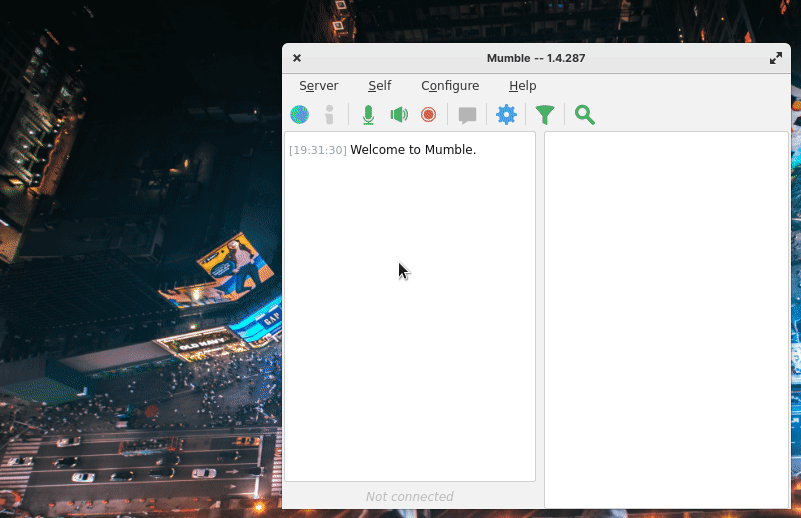This screenshot has height=518, width=801.
Task: Click the Mumble -- 1.4.287 title bar
Action: pyautogui.click(x=536, y=58)
